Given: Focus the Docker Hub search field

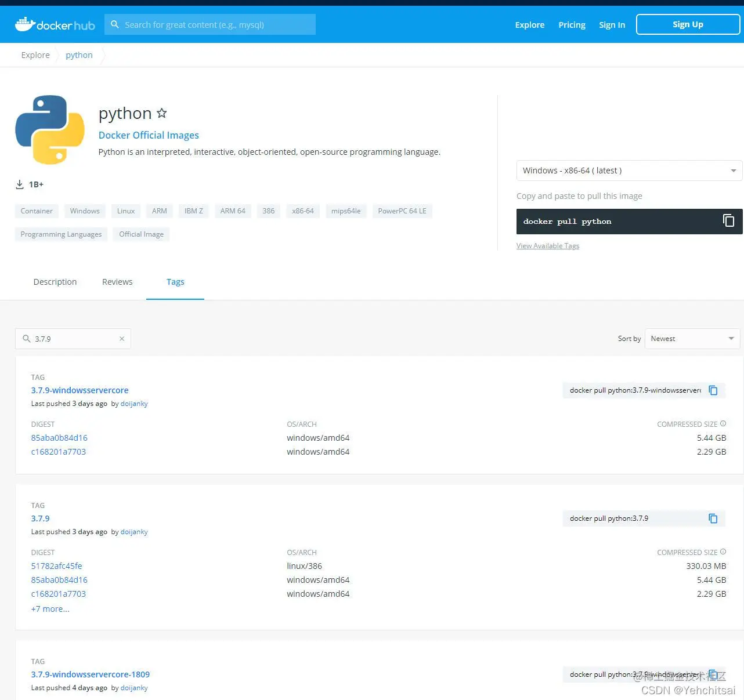Looking at the screenshot, I should pyautogui.click(x=210, y=24).
